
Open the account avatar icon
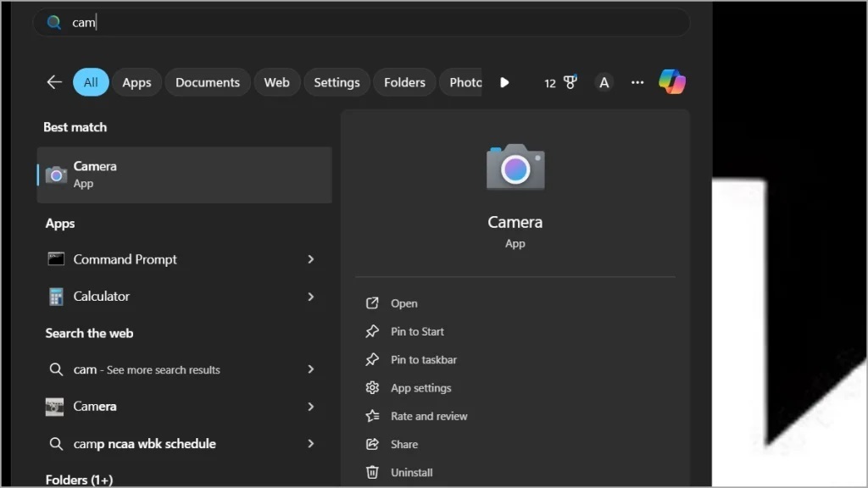tap(604, 81)
